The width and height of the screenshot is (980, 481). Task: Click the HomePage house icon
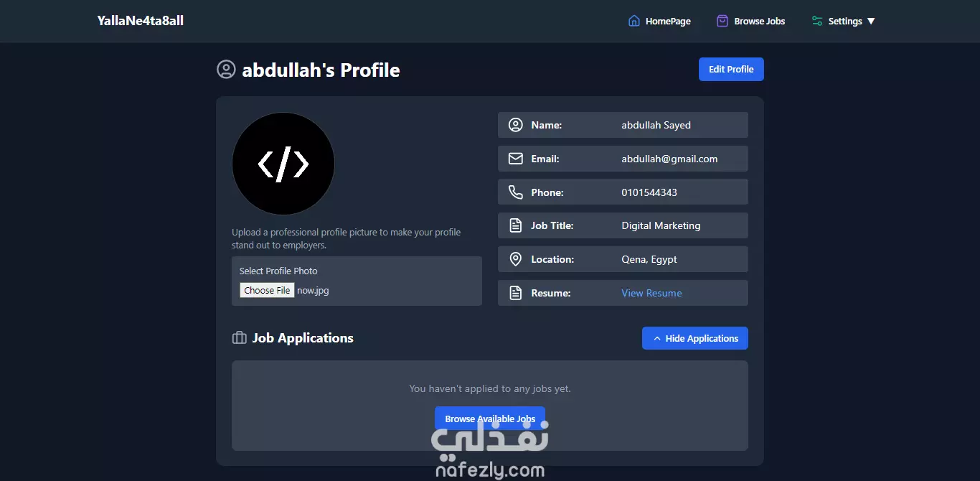click(634, 21)
